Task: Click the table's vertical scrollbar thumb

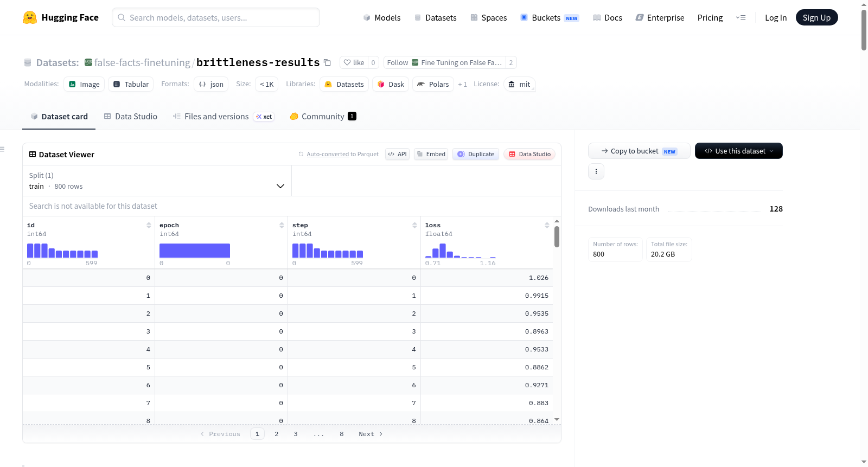Action: tap(557, 236)
